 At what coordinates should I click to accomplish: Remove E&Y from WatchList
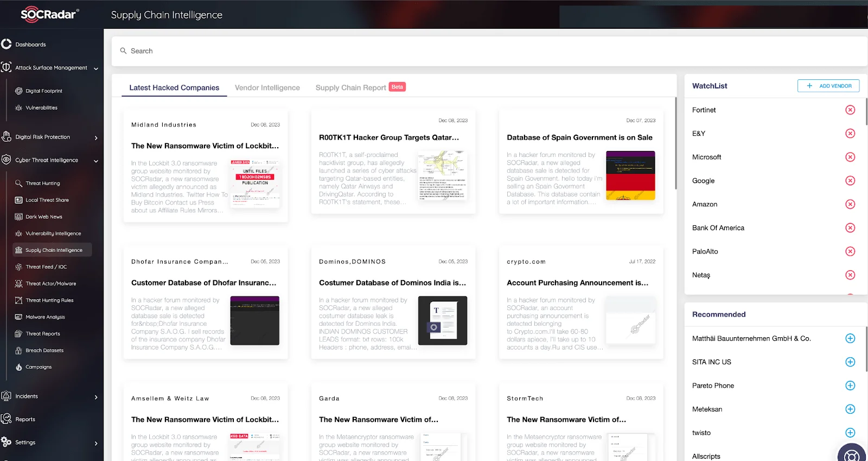coord(850,134)
